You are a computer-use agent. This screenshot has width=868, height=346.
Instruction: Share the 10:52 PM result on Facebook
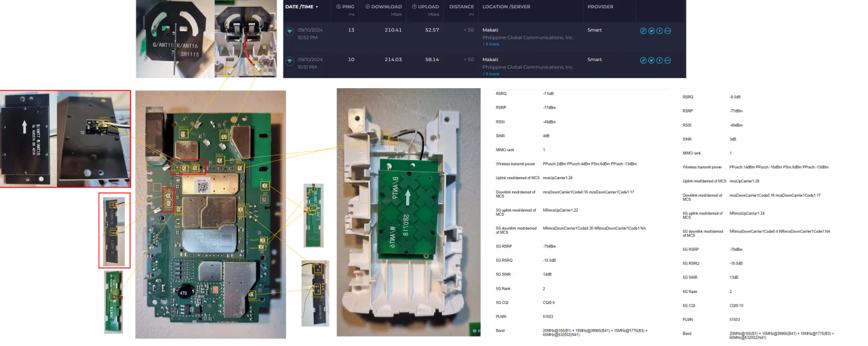click(x=660, y=31)
